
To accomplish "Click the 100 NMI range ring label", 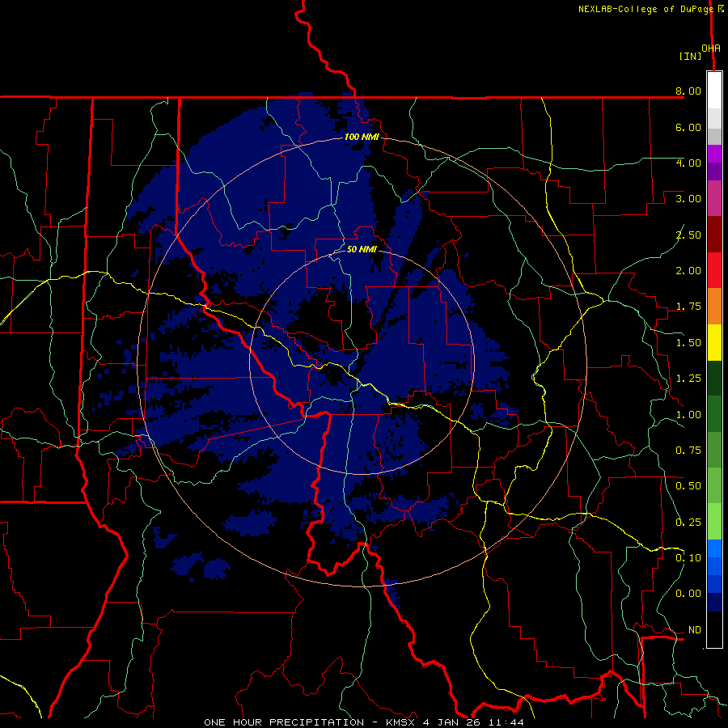I will 362,137.
